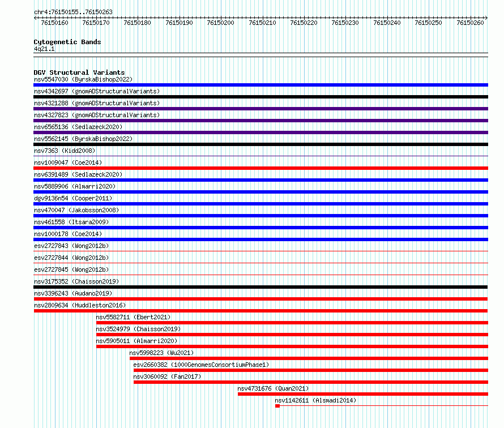504x428 pixels.
Task: Select esv2660382 (1000GenomesConsortiumPhase1) label
Action: pyautogui.click(x=201, y=365)
